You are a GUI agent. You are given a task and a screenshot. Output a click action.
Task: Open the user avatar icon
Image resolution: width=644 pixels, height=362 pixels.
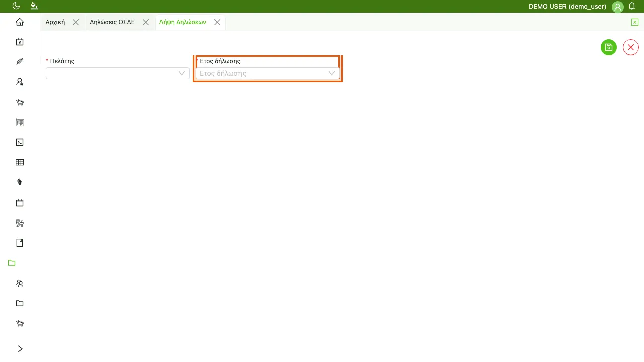point(618,7)
